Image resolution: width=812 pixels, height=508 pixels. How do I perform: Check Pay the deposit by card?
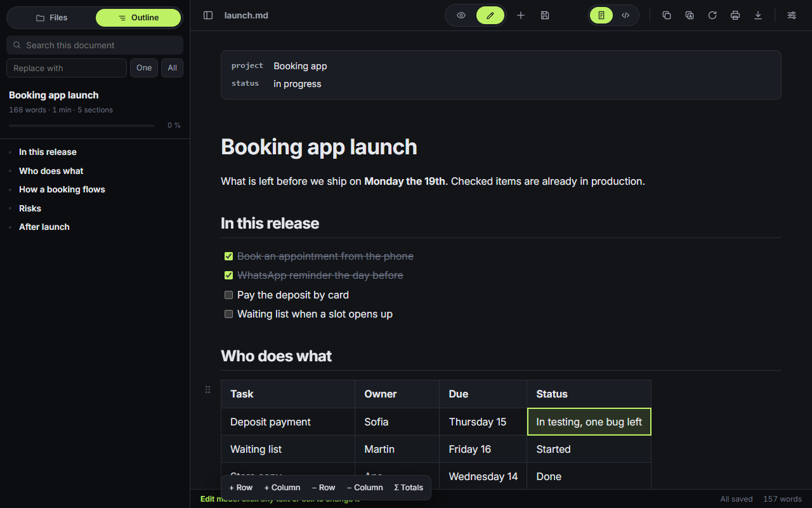(x=229, y=295)
